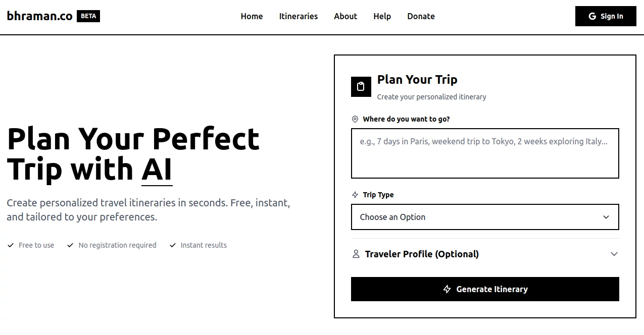The width and height of the screenshot is (644, 335).
Task: Click the Donate link in the header
Action: point(421,16)
